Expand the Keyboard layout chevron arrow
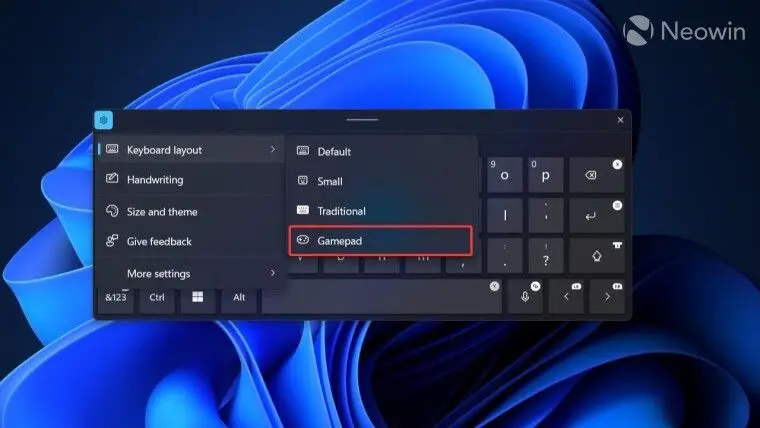The image size is (760, 428). point(273,149)
